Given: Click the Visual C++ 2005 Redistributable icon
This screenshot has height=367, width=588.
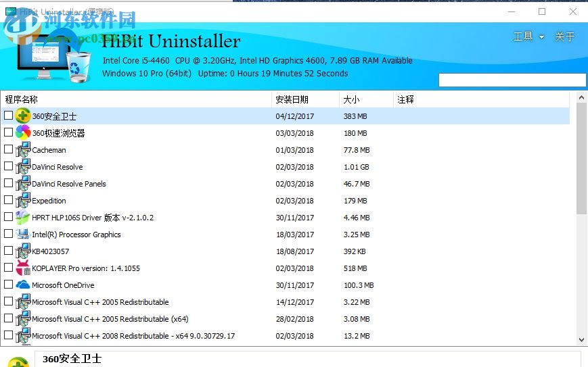Looking at the screenshot, I should tap(23, 301).
